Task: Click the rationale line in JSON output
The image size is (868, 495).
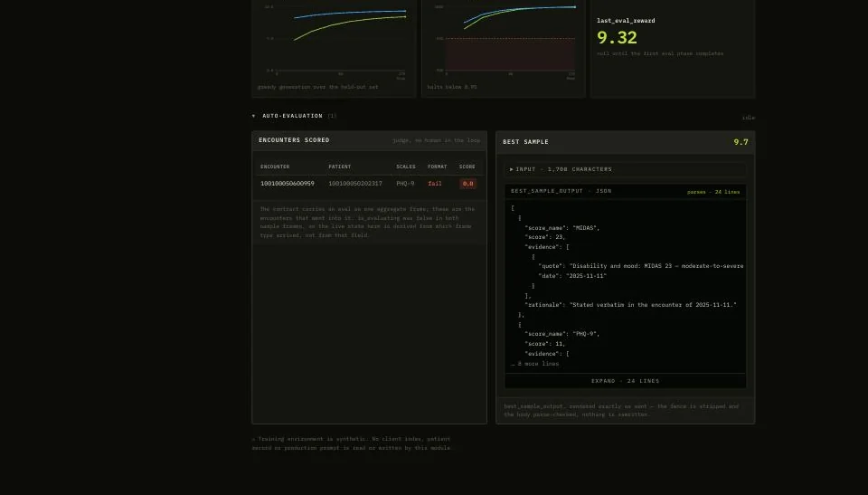Action: tap(630, 305)
